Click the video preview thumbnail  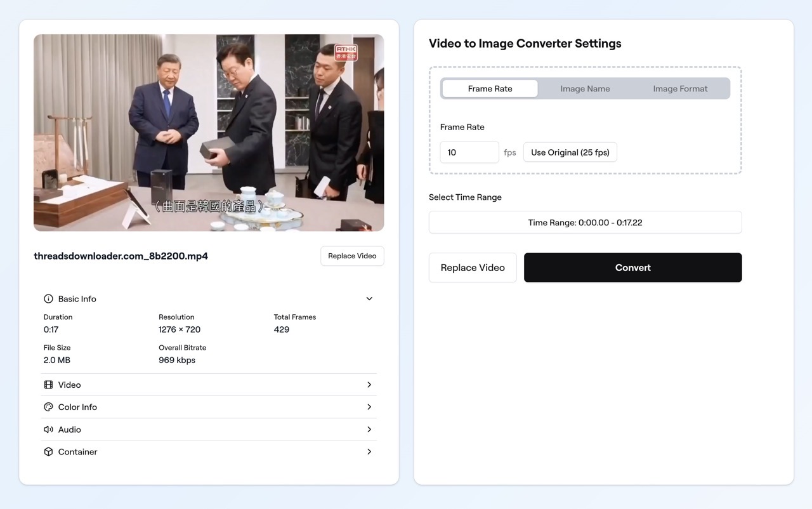(x=209, y=133)
